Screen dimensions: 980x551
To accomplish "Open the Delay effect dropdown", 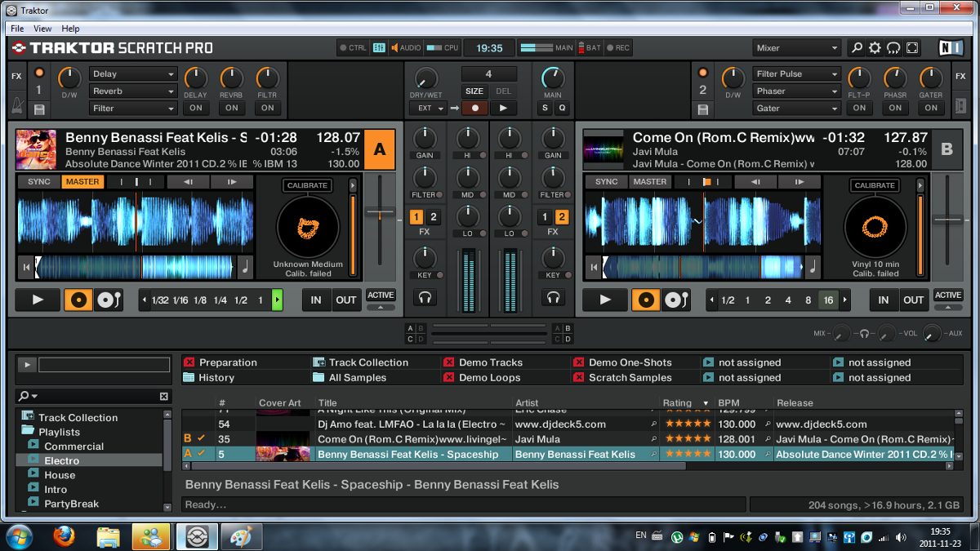I will (134, 73).
